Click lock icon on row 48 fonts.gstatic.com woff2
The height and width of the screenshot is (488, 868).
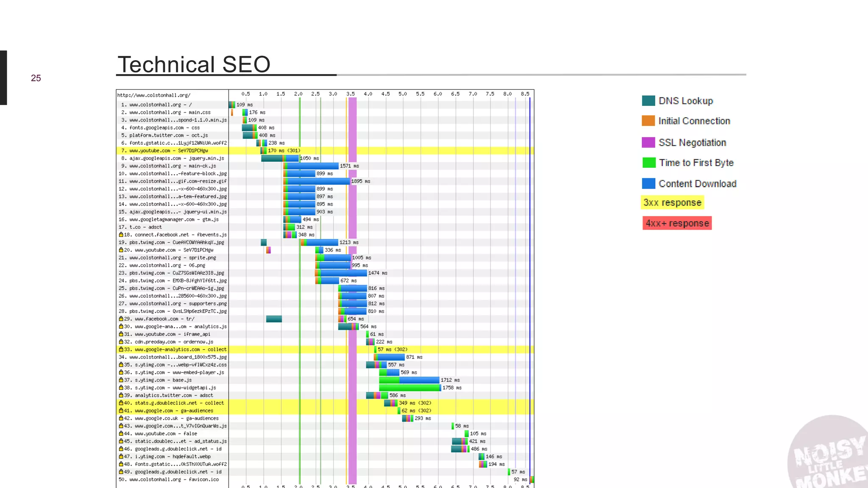coord(121,463)
